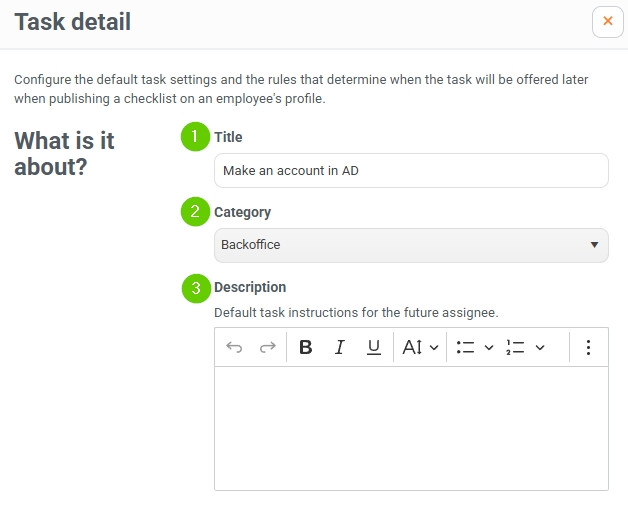The width and height of the screenshot is (628, 512).
Task: Click the undo arrow in editor toolbar
Action: 234,347
